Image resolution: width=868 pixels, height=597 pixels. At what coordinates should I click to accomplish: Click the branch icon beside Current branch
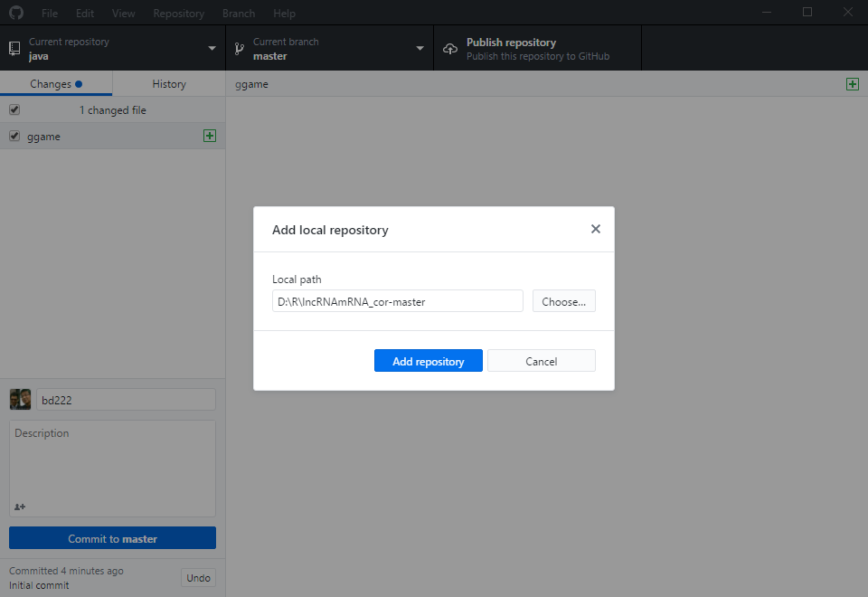pyautogui.click(x=240, y=49)
